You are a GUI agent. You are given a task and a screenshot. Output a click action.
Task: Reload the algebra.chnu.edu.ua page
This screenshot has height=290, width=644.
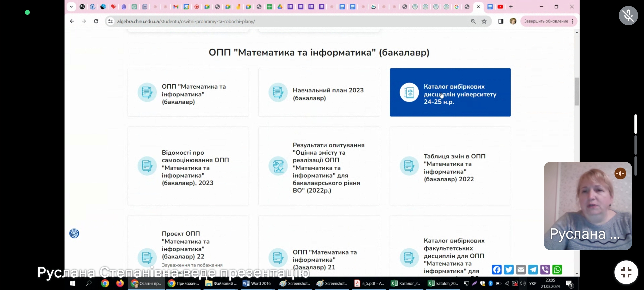96,21
